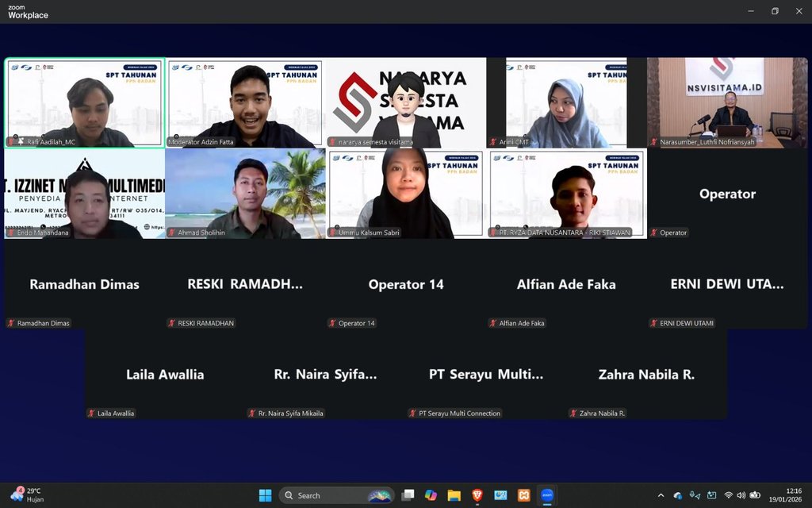Screen dimensions: 812x508
Task: Select Zahra Nabila R. participant tile
Action: tap(647, 375)
